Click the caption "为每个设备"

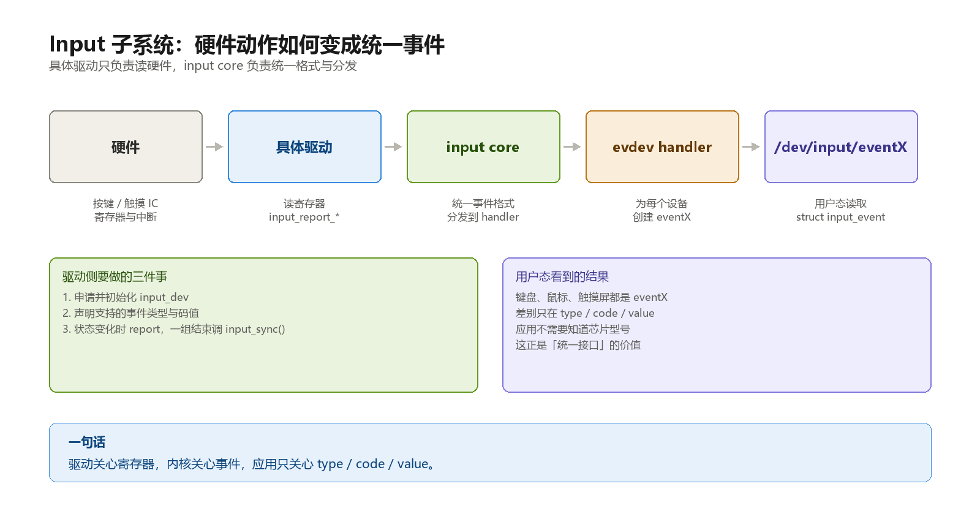click(x=662, y=203)
